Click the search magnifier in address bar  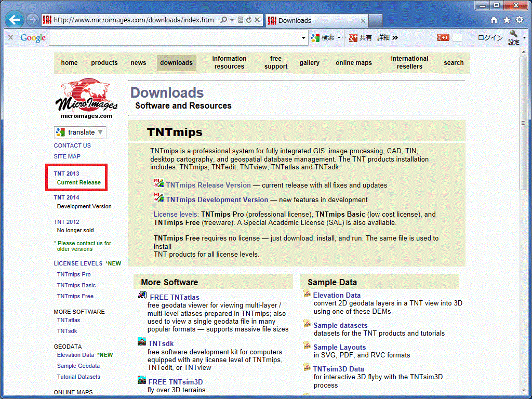224,20
